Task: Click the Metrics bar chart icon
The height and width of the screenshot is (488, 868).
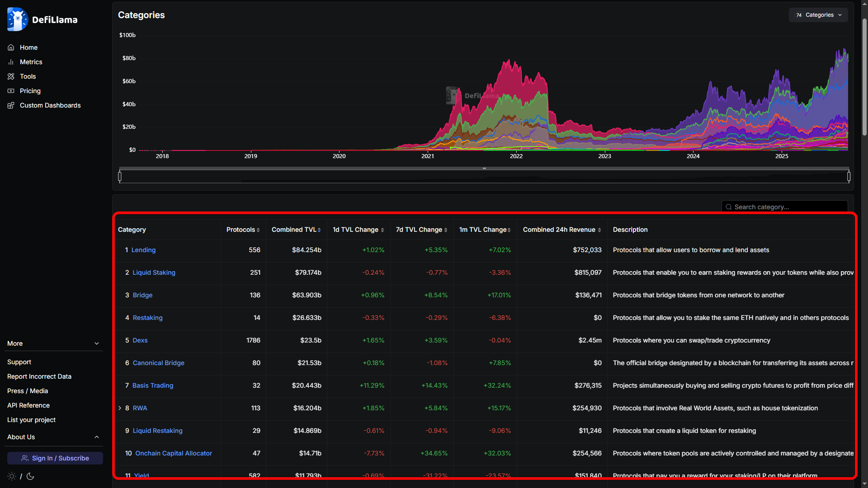Action: click(11, 62)
